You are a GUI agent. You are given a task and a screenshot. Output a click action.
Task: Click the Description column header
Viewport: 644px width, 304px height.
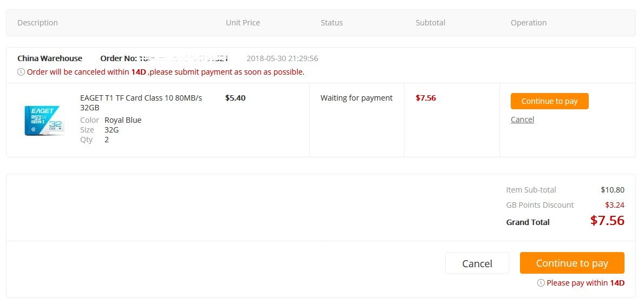tap(37, 23)
